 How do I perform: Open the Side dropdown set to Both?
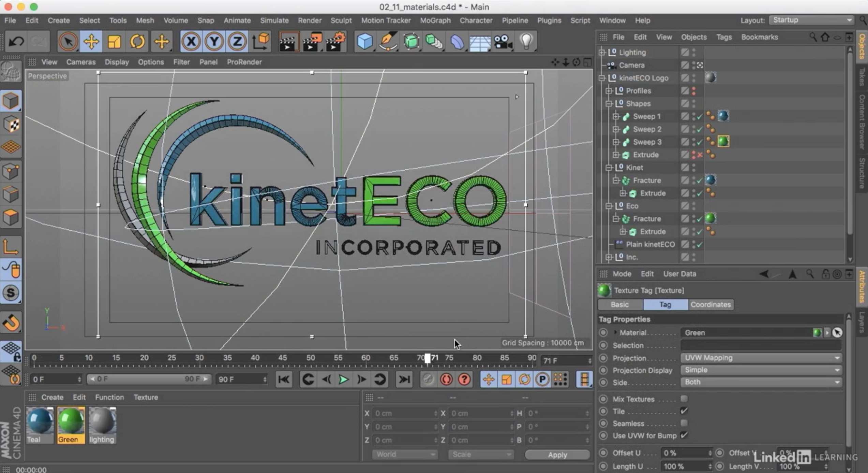click(x=761, y=382)
